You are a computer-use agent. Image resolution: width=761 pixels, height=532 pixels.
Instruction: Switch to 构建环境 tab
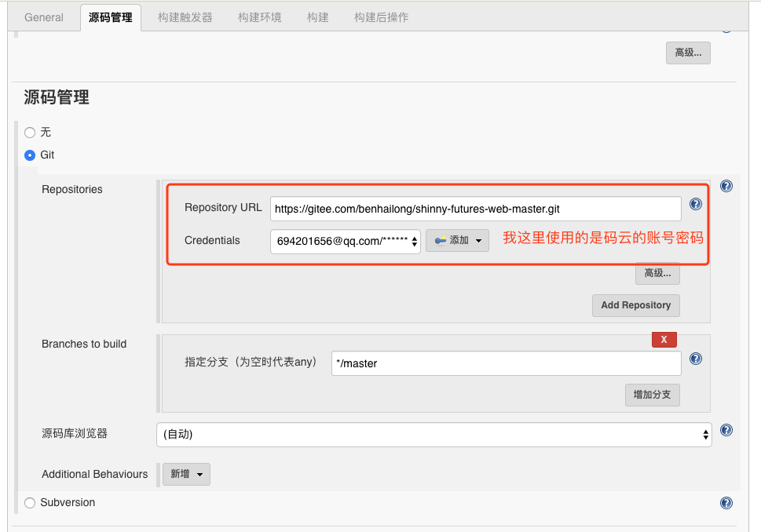click(260, 17)
